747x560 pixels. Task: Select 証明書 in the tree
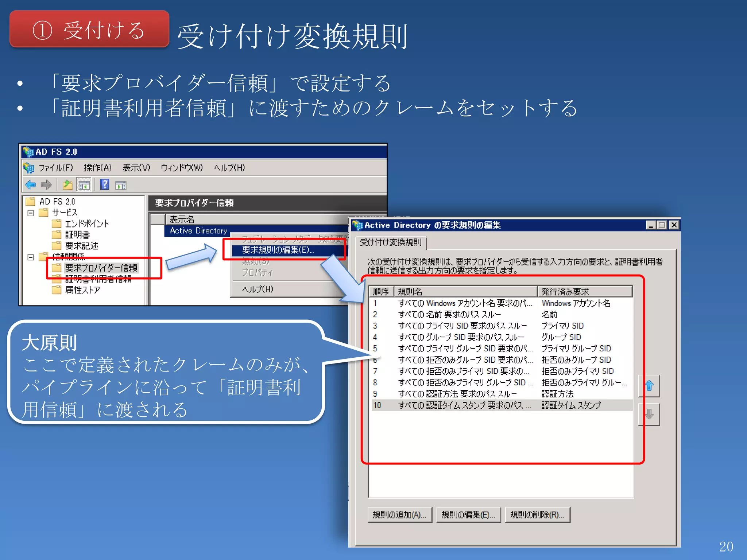tap(77, 235)
